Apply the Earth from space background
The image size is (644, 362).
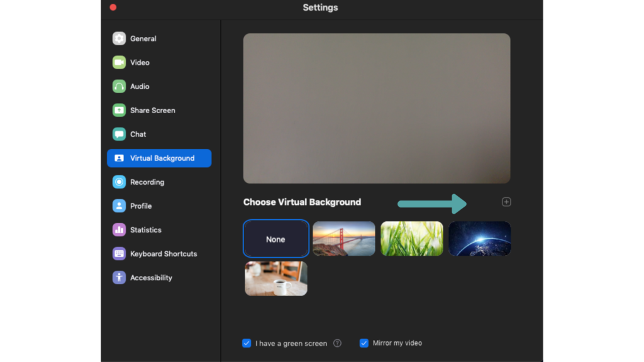click(x=479, y=239)
